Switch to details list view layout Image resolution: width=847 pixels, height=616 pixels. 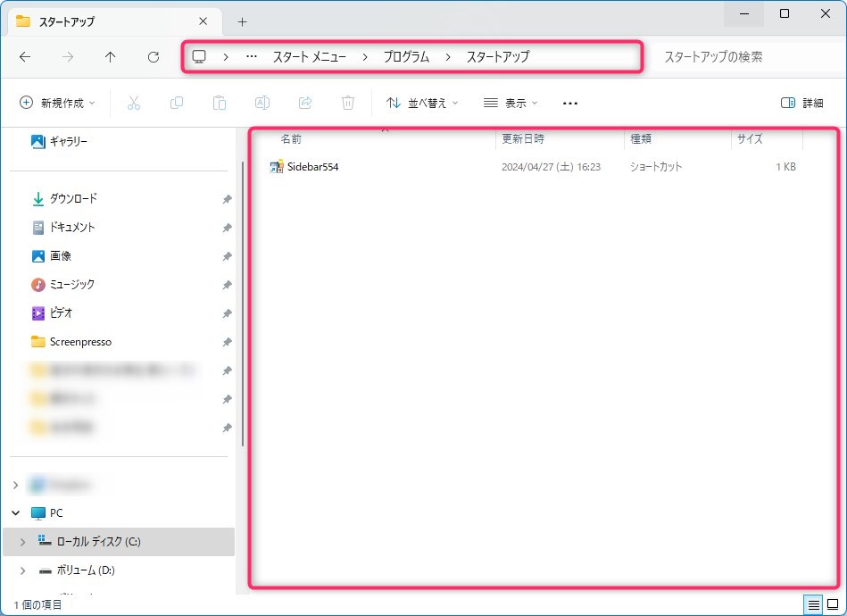pos(813,604)
